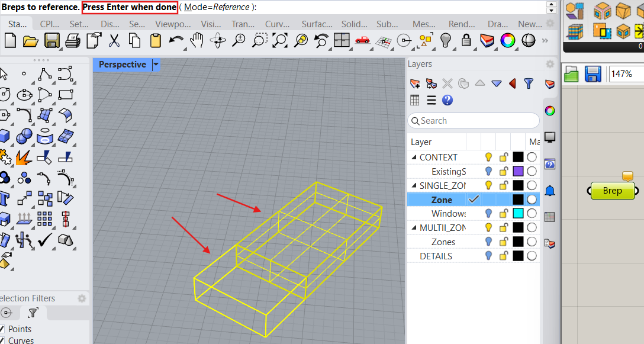Open the toolbar tabs gear options menu
The height and width of the screenshot is (344, 644).
(x=550, y=24)
